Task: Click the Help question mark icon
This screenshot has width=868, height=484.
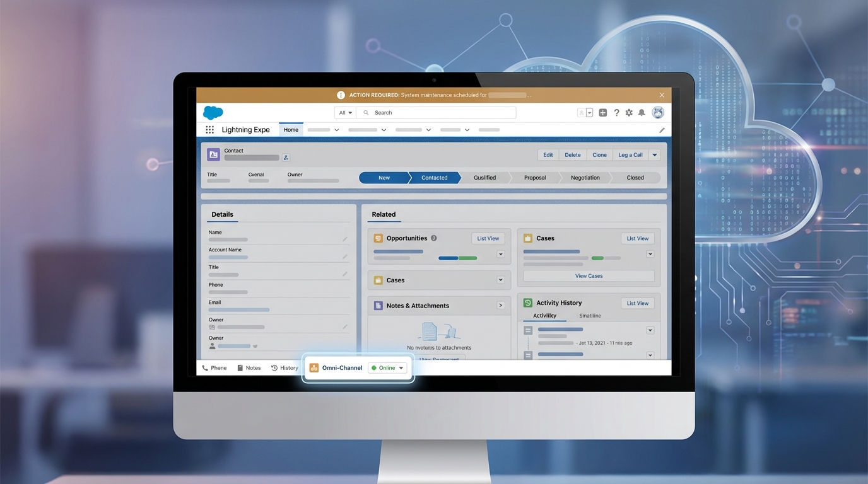Action: pos(616,112)
